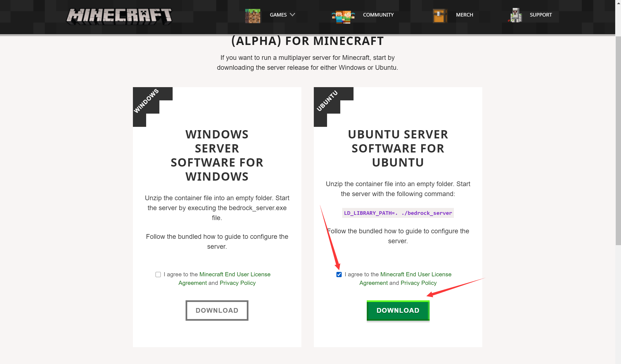
Task: Check the Windows license agreement checkbox
Action: click(x=158, y=274)
